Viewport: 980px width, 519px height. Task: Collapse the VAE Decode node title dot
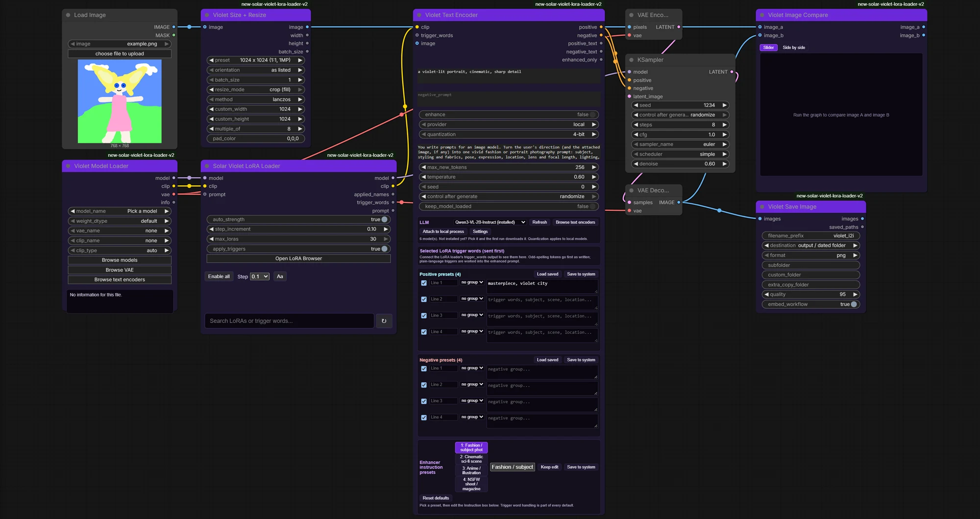[x=632, y=190]
